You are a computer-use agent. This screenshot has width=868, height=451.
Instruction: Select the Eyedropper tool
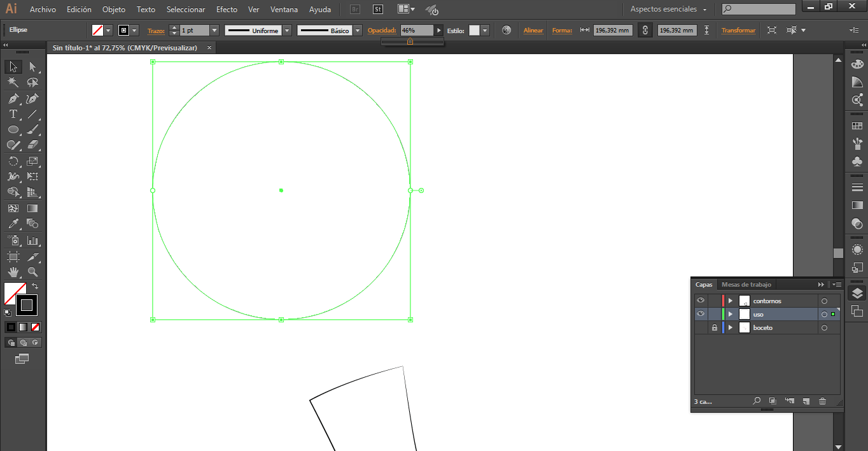[x=13, y=224]
